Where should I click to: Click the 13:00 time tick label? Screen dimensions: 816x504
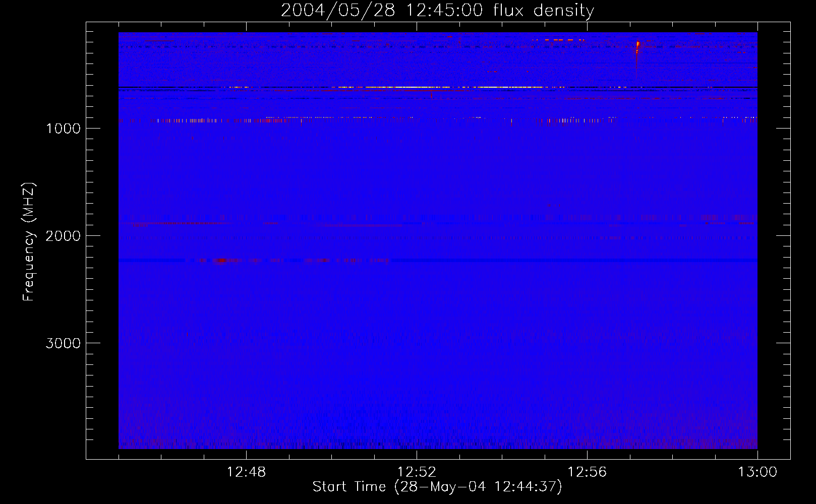tap(757, 472)
